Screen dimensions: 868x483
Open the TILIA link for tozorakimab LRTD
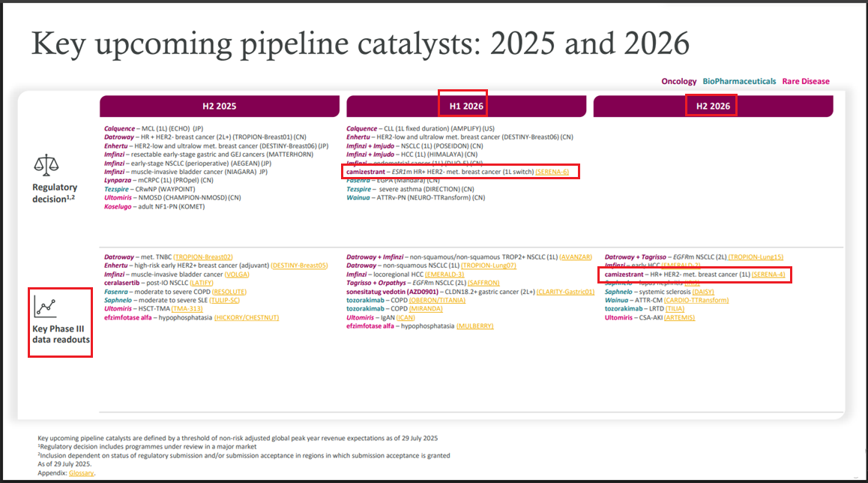675,308
